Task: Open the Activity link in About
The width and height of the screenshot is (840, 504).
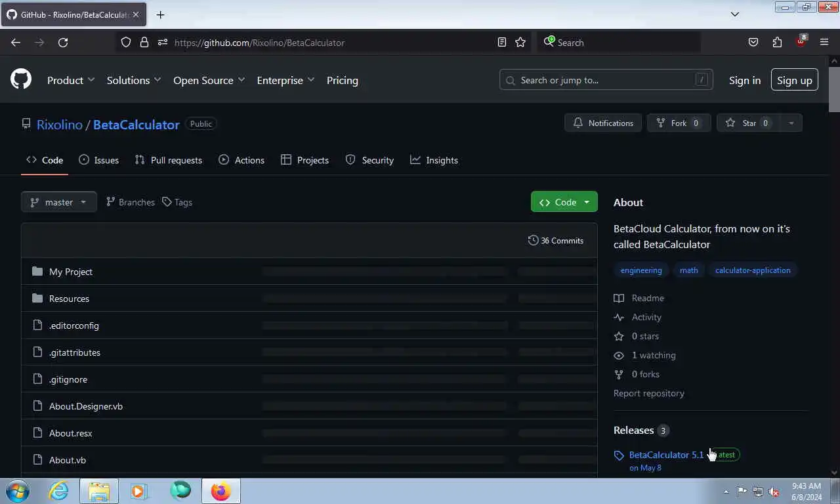Action: click(638, 317)
